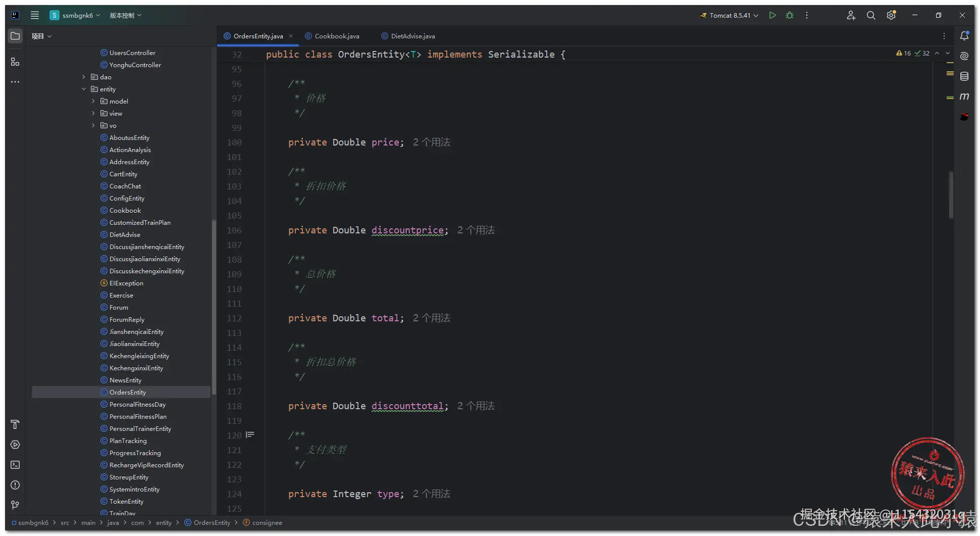Viewport: 980px width, 536px height.
Task: Open the Services tool window
Action: pyautogui.click(x=15, y=445)
